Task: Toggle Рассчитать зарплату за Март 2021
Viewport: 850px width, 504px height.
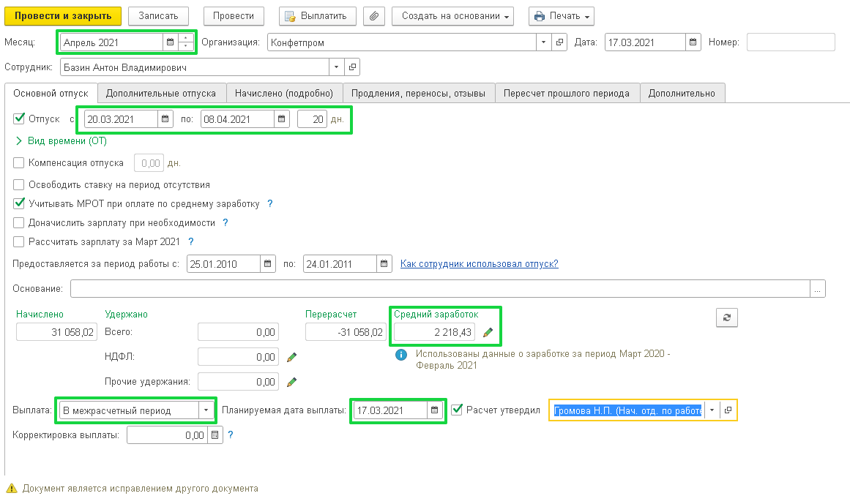Action: (19, 241)
